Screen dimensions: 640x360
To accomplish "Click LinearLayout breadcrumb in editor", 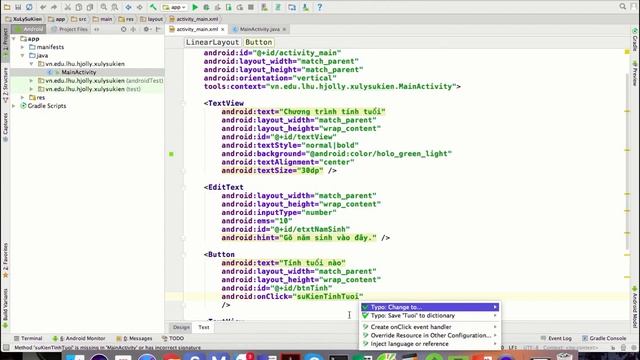I will pyautogui.click(x=212, y=42).
